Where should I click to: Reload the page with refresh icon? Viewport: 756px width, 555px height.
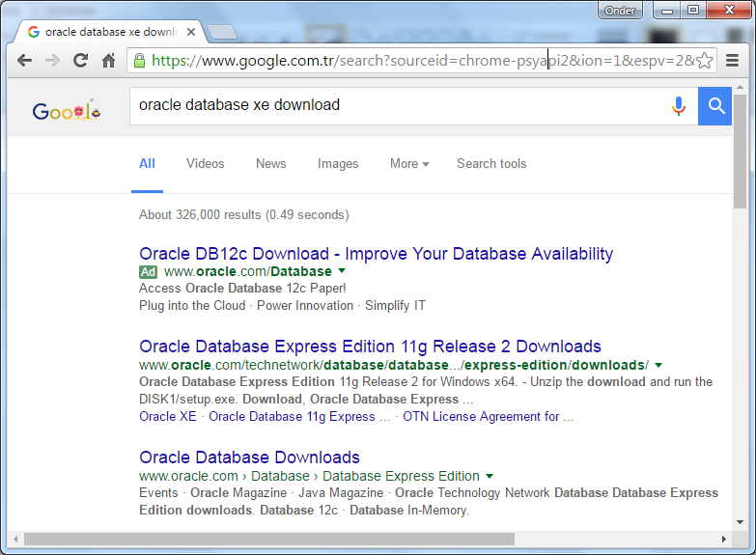click(80, 60)
